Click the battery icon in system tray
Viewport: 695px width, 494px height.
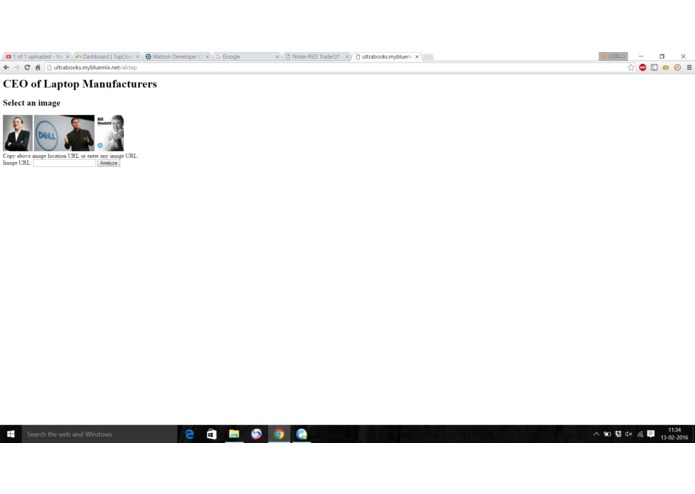tap(607, 434)
